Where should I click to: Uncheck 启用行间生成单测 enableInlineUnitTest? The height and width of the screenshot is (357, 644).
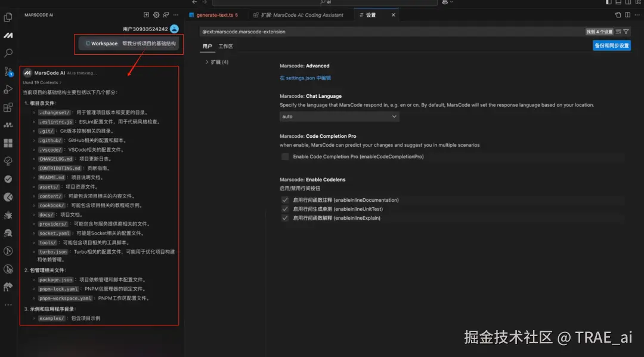point(285,209)
